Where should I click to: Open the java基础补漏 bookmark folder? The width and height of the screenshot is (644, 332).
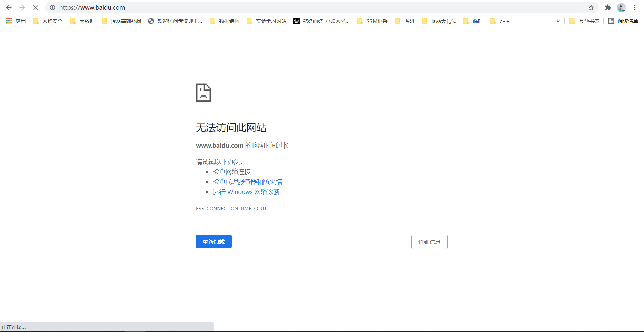click(x=121, y=21)
